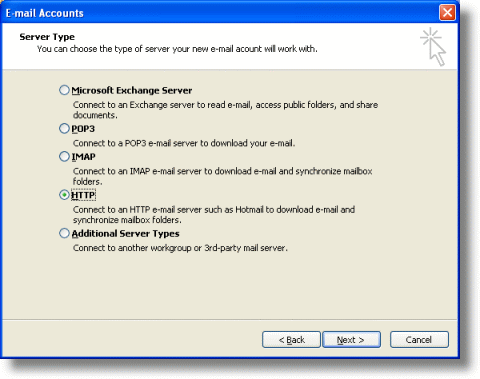Viewport: 480px width, 379px height.
Task: Enable the Additional Server Types option circle
Action: point(64,233)
